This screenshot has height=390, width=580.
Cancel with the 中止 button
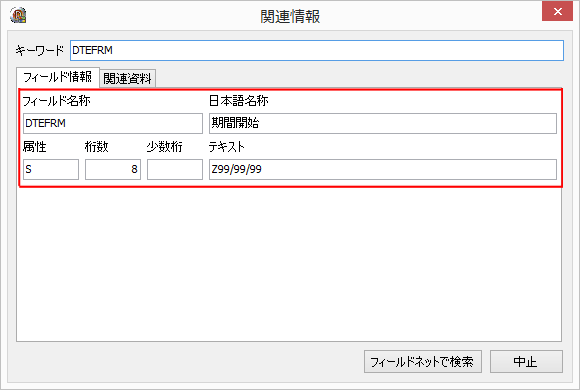(x=526, y=362)
